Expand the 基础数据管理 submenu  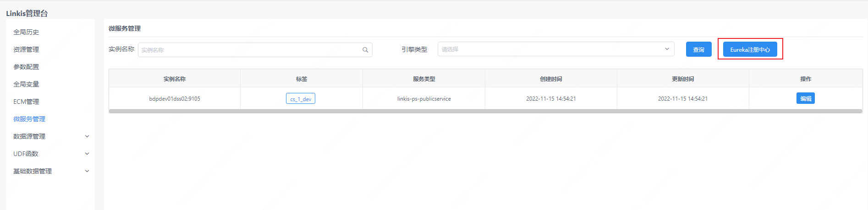[x=50, y=171]
